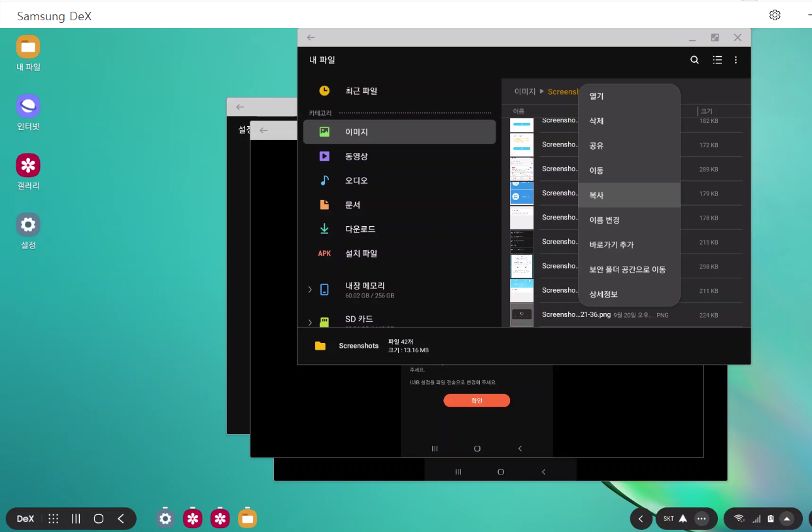Choose 복사 from the context menu
Viewport: 812px width, 532px height.
pyautogui.click(x=629, y=195)
